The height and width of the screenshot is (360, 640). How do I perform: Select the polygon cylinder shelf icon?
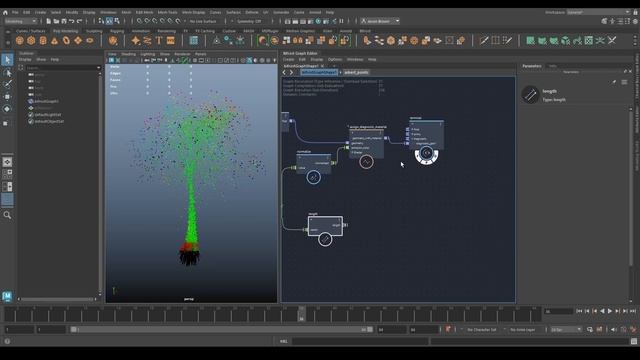pyautogui.click(x=43, y=40)
